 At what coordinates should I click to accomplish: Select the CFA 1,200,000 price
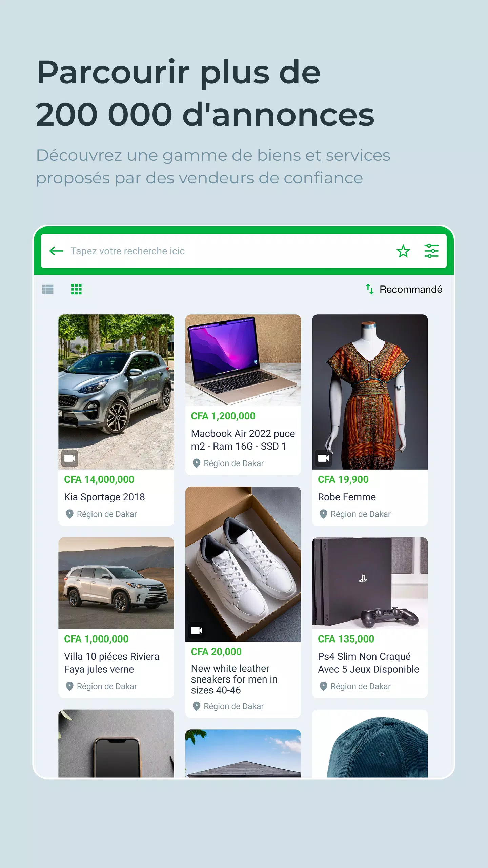(223, 416)
